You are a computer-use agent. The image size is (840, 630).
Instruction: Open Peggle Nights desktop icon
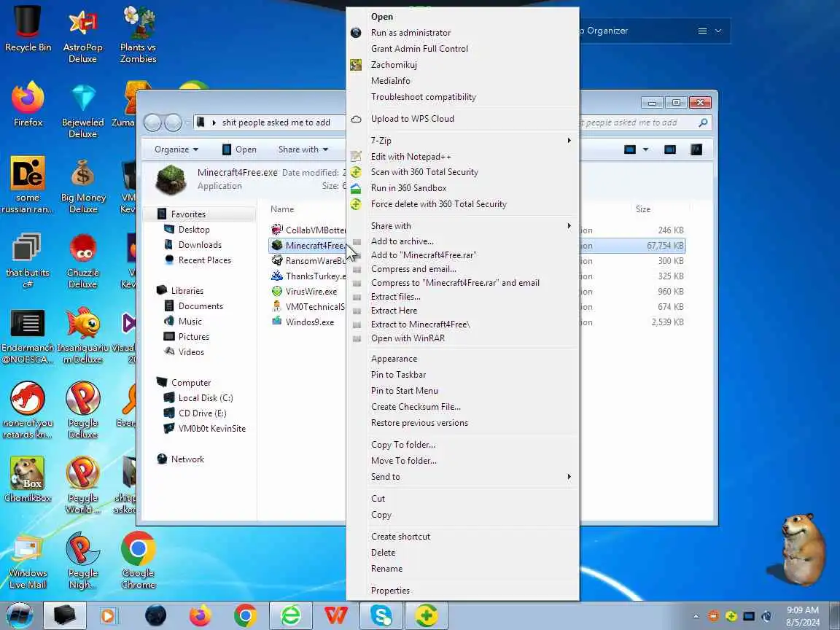pos(82,561)
